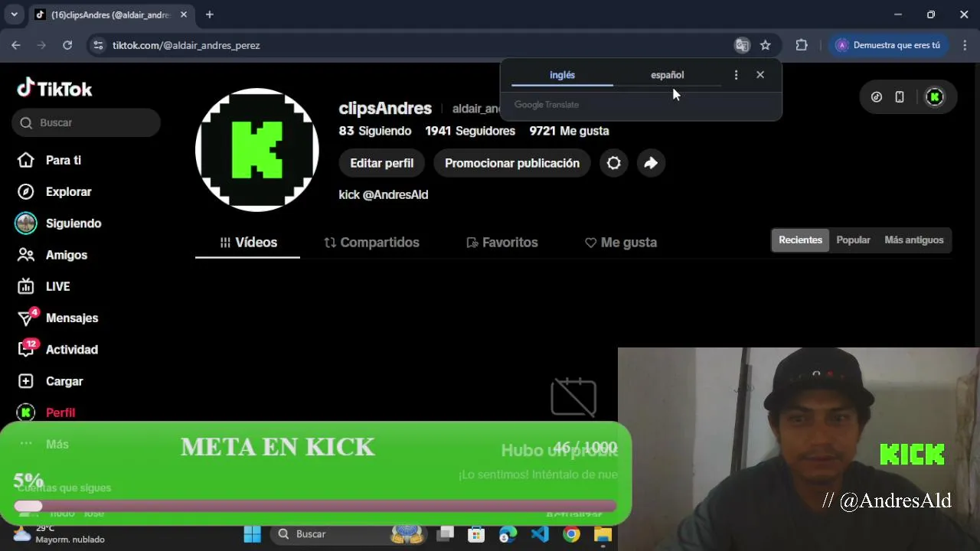
Task: Click the TikTok logo
Action: pos(54,89)
